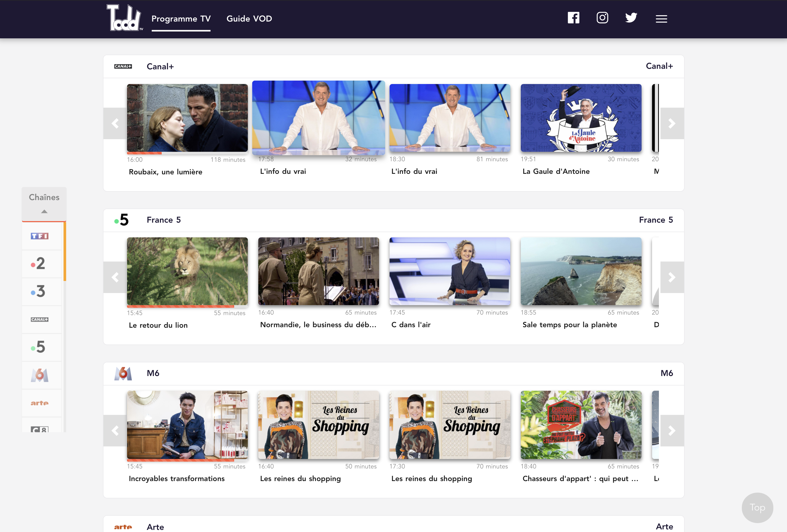Click the Todd TV logo

[x=124, y=18]
